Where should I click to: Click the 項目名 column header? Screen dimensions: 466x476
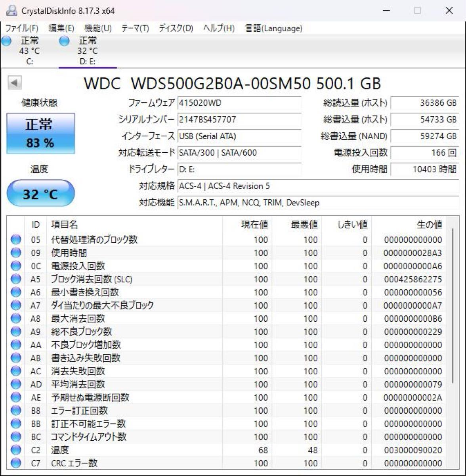134,225
